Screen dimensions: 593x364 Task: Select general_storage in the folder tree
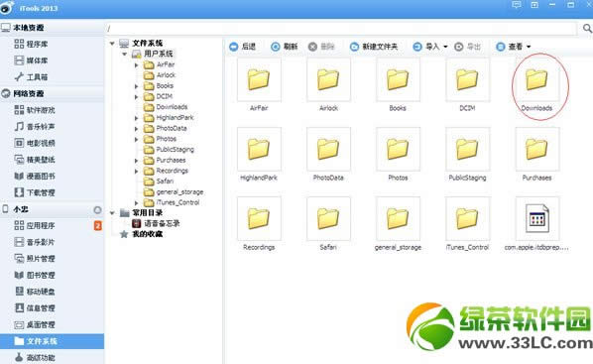tap(174, 191)
